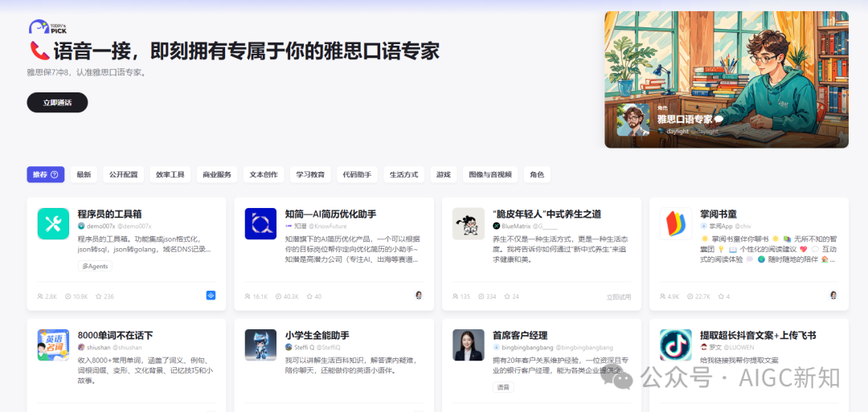Open the 雅思口语专家 banner image
This screenshot has width=868, height=412.
pos(726,79)
